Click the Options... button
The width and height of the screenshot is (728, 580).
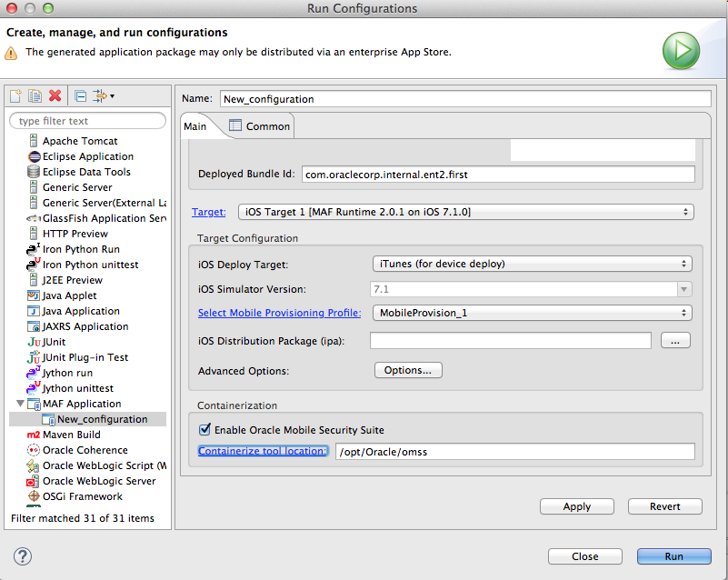tap(408, 370)
